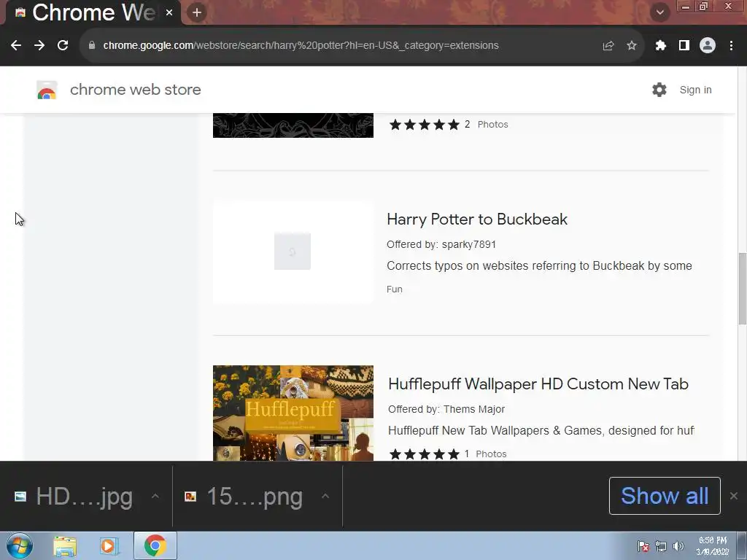Click the Buckbeak typo-correction description text
The image size is (747, 560).
539,265
